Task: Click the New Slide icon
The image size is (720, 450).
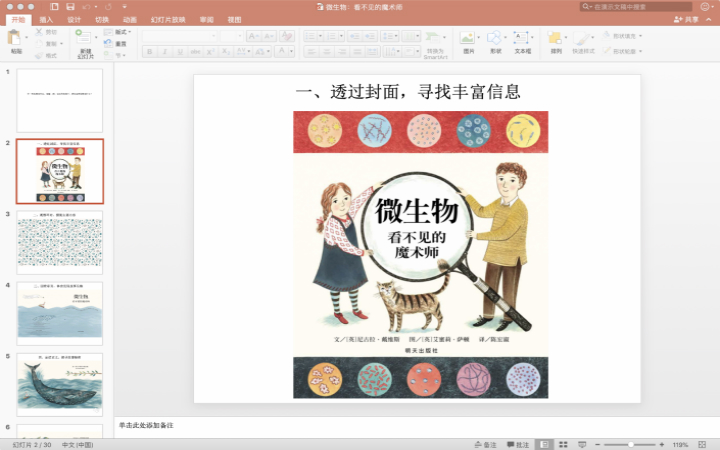Action: point(83,37)
